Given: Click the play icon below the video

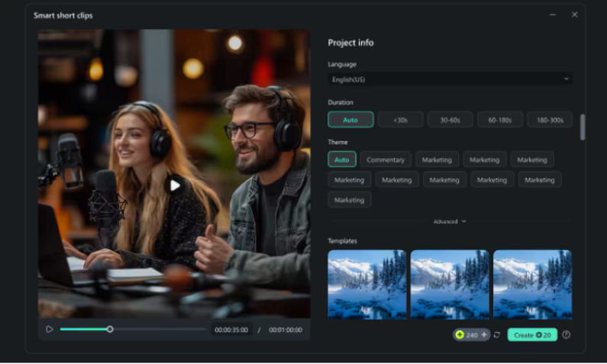Looking at the screenshot, I should pyautogui.click(x=50, y=330).
